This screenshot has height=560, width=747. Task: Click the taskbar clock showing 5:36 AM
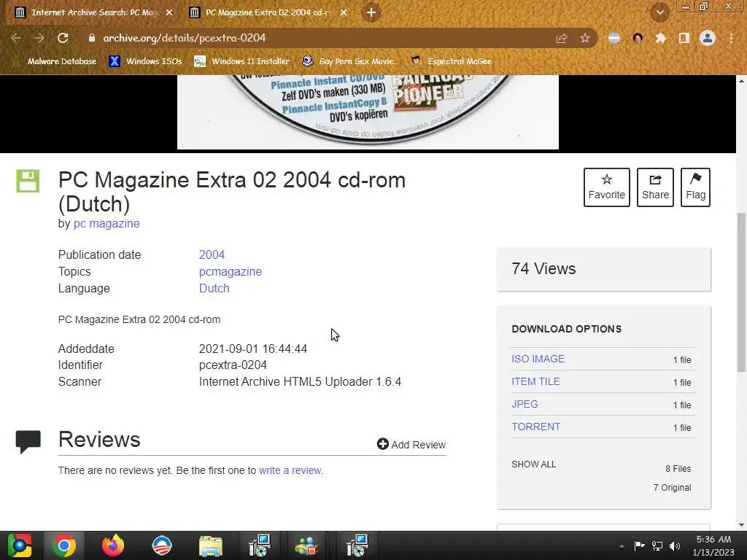click(x=713, y=545)
